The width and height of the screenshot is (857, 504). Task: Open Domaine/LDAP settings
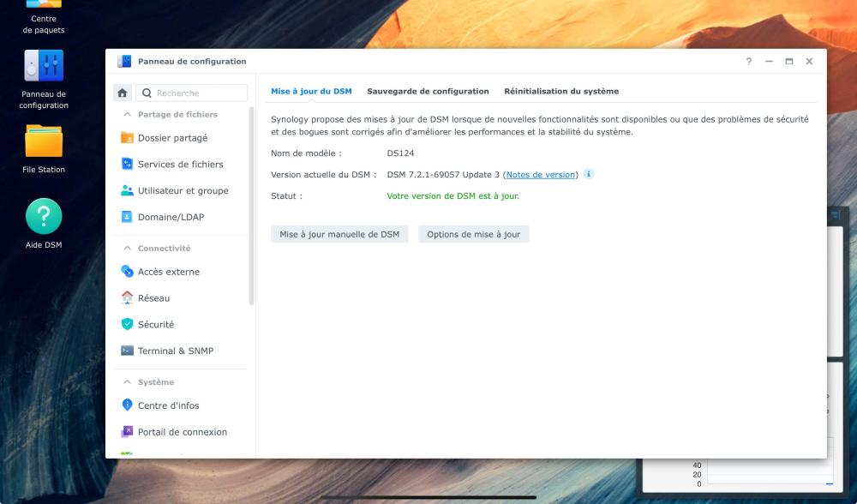(x=171, y=218)
